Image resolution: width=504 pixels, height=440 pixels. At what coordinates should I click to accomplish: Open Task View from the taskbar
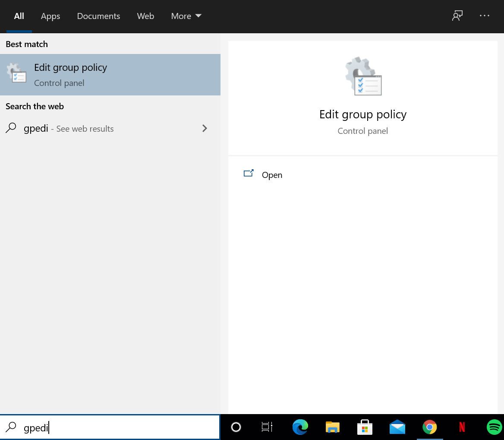267,427
